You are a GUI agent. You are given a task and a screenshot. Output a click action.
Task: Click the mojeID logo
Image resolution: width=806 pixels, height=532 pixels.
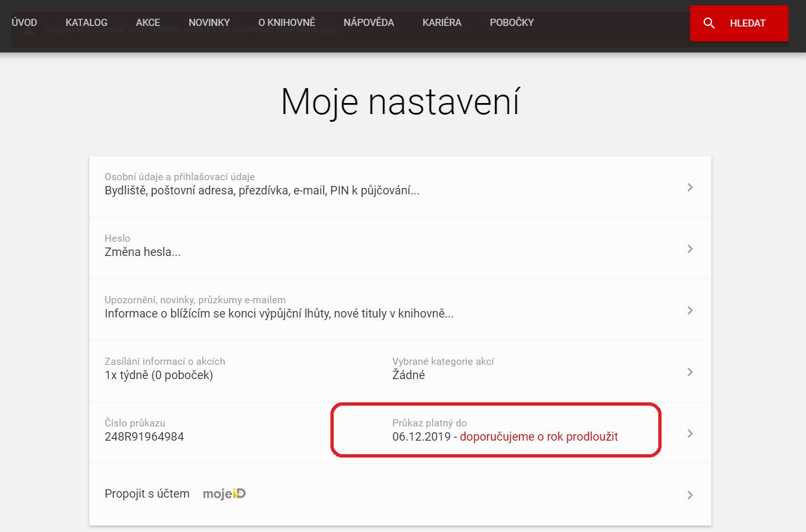(224, 494)
